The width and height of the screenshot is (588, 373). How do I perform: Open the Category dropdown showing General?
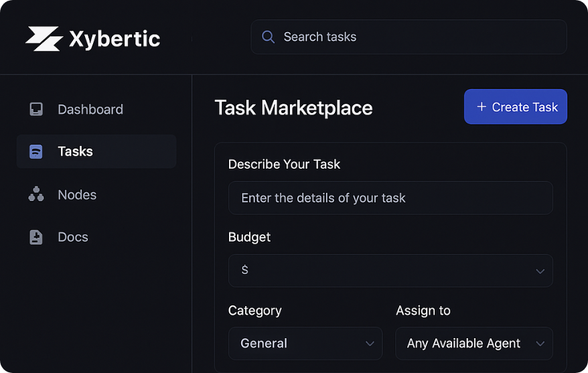tap(305, 344)
